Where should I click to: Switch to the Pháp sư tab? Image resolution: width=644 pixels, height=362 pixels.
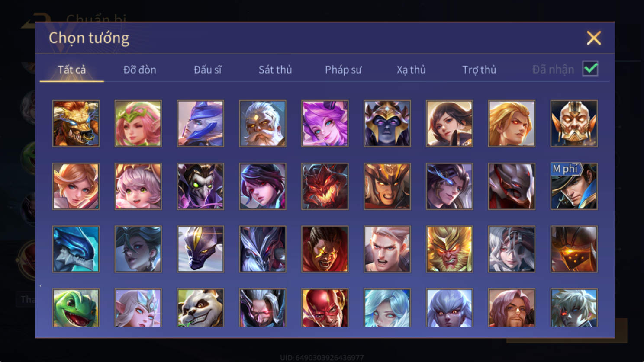(343, 70)
